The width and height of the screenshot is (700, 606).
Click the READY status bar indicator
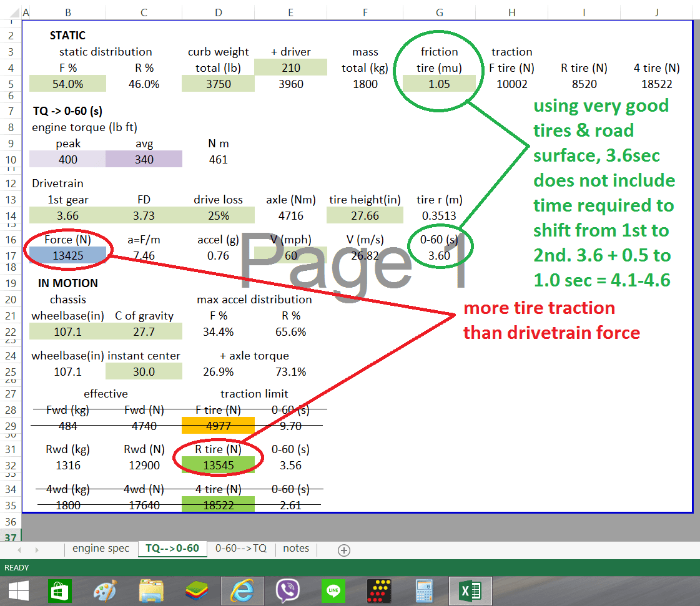[x=16, y=568]
